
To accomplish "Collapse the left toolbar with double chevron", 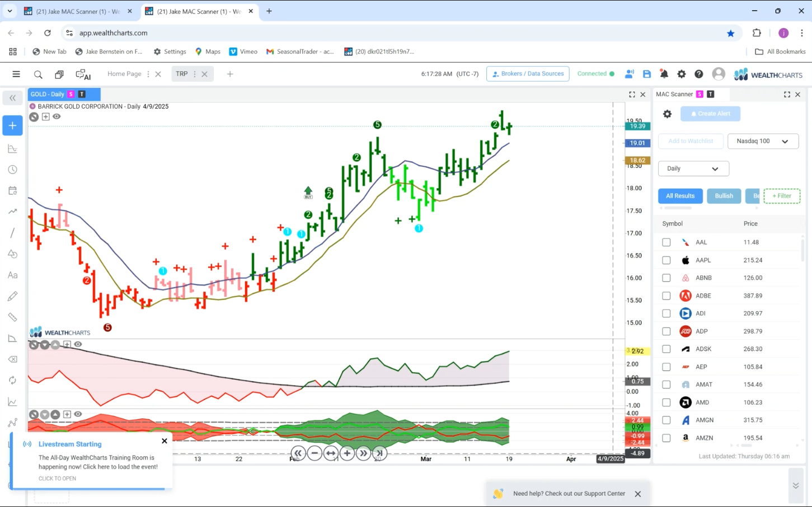I will (x=12, y=98).
